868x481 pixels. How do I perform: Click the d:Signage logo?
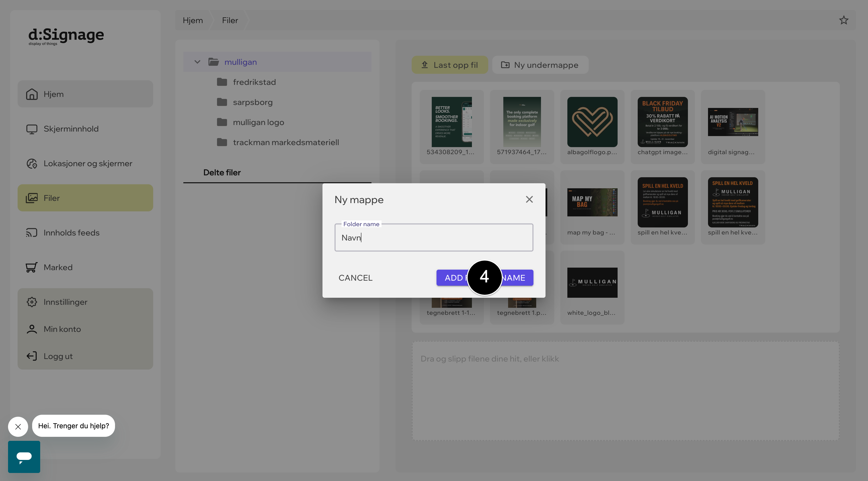66,36
